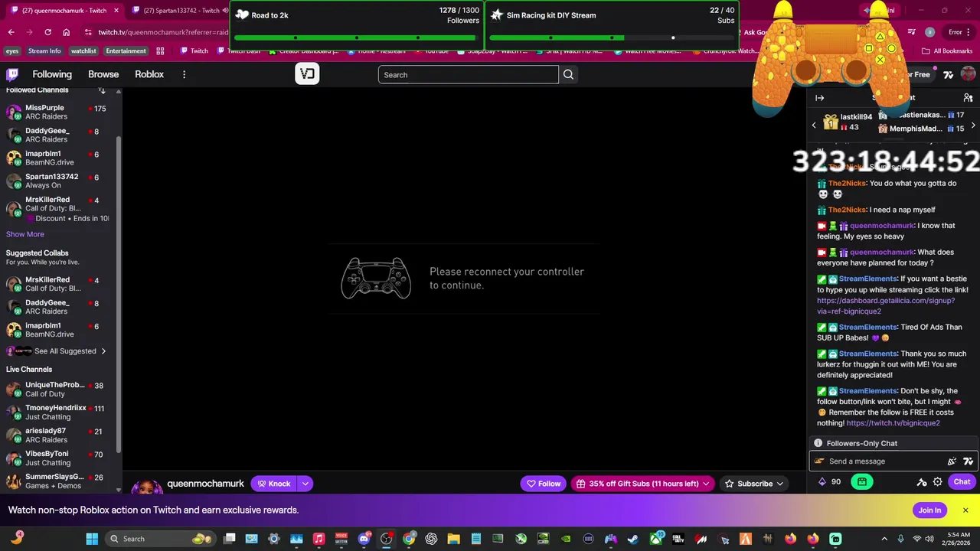The image size is (980, 551).
Task: Open File Explorer from the taskbar
Action: [453, 539]
